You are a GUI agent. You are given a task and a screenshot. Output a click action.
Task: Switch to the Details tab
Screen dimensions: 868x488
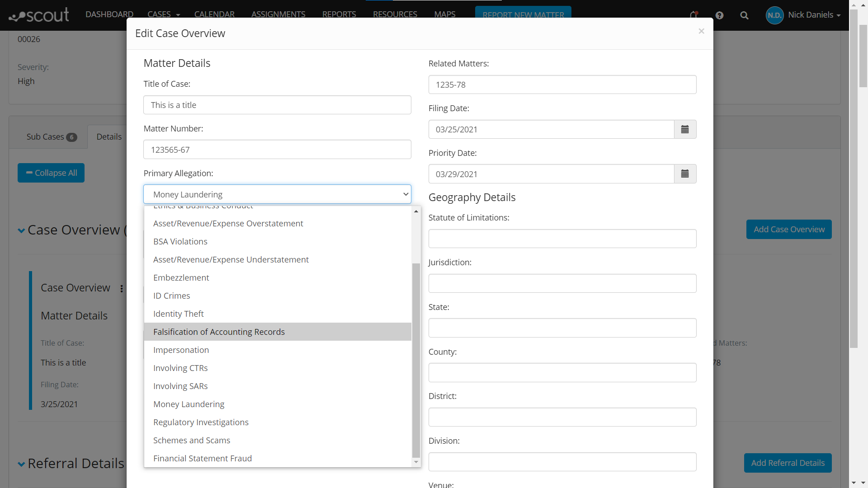(108, 136)
